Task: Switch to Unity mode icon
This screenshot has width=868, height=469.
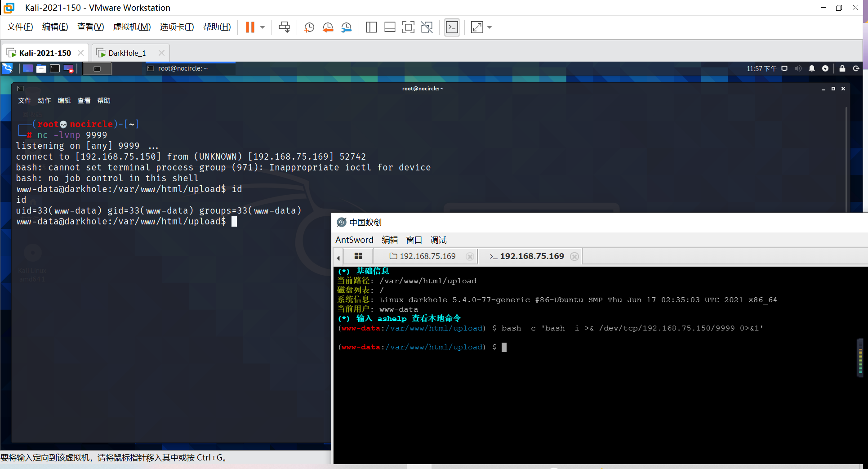Action: click(427, 27)
